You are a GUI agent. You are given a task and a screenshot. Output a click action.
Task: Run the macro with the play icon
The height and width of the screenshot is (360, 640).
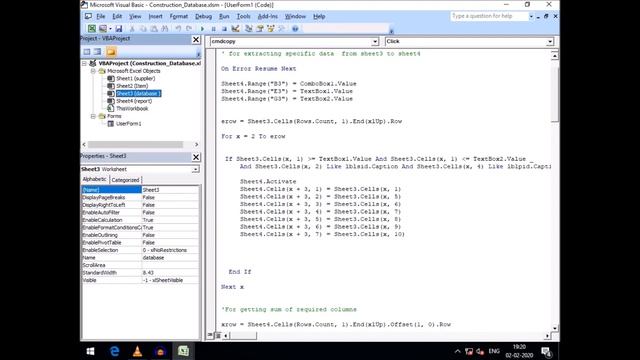coord(202,29)
